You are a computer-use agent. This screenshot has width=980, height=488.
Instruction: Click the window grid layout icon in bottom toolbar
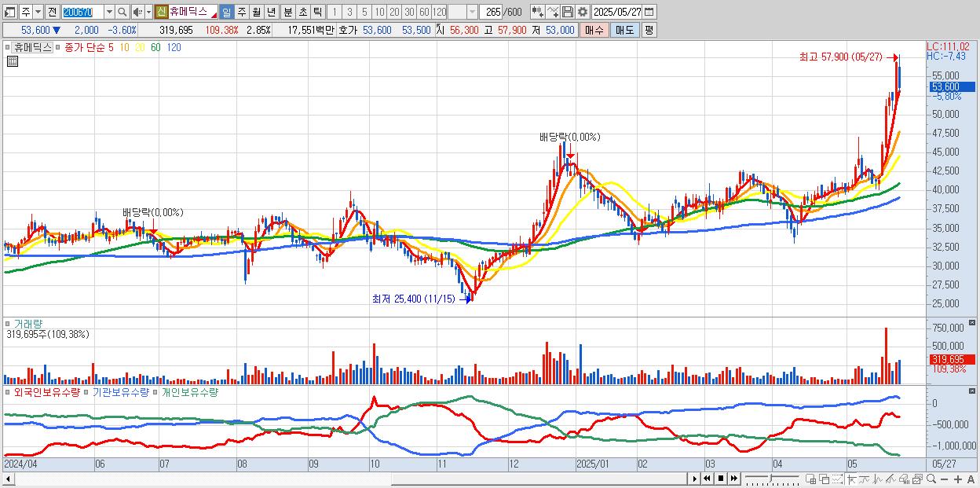[x=810, y=479]
